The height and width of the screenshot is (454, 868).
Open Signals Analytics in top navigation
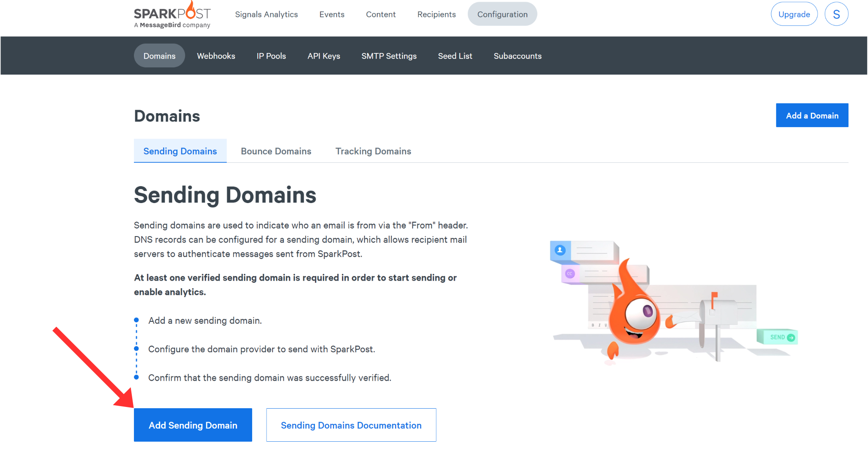point(266,14)
